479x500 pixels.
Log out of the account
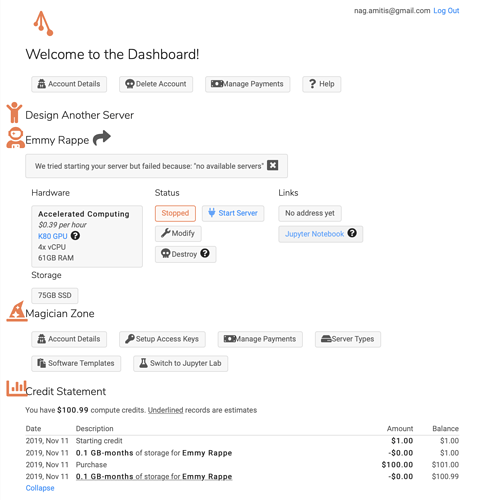tap(446, 11)
